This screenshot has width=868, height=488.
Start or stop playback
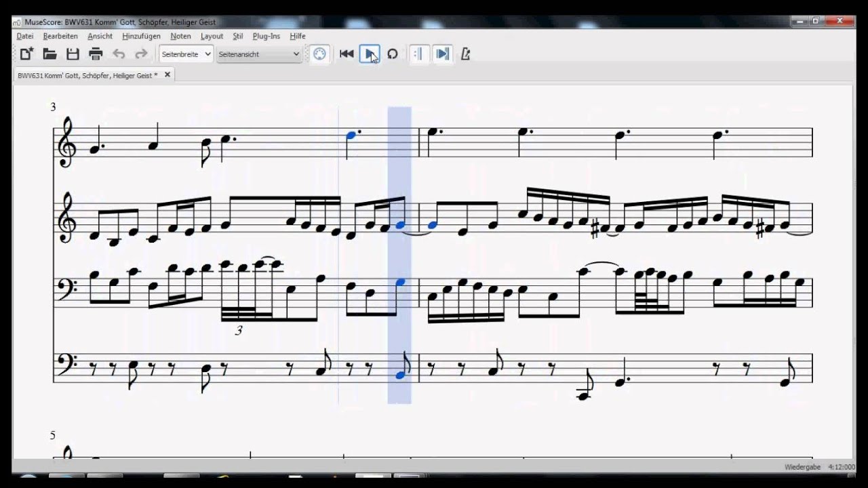click(x=369, y=54)
